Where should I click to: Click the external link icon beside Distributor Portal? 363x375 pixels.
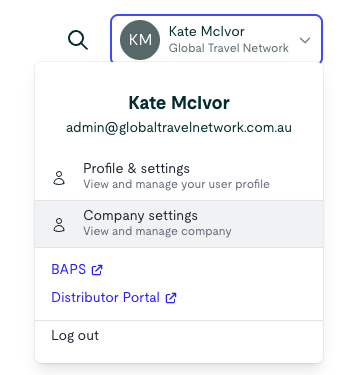pos(171,298)
